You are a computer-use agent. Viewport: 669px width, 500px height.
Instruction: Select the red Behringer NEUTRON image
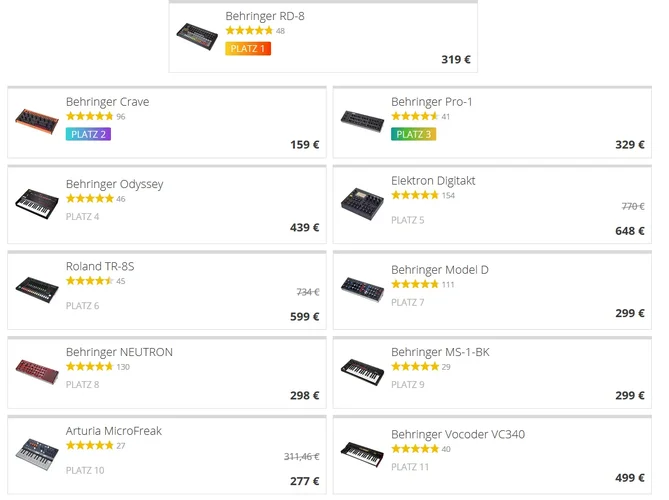pyautogui.click(x=37, y=371)
